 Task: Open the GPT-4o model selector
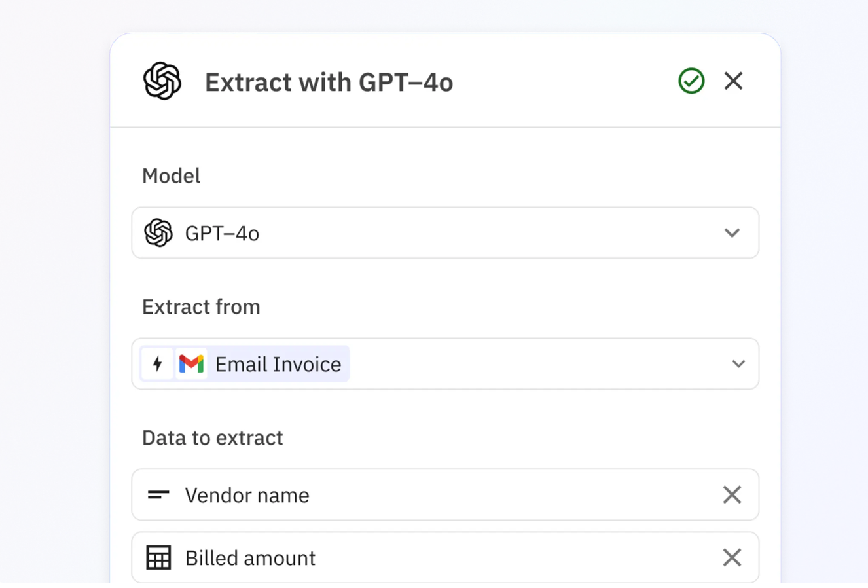(445, 233)
